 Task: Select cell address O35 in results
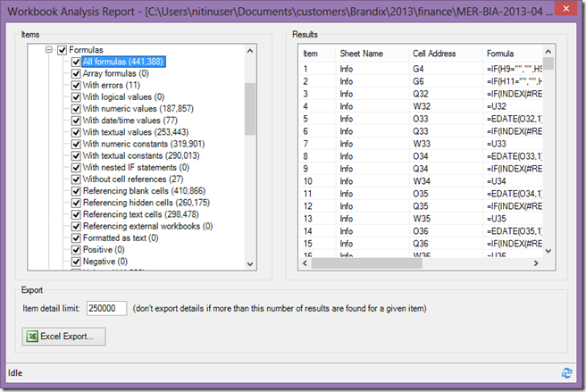click(x=421, y=194)
